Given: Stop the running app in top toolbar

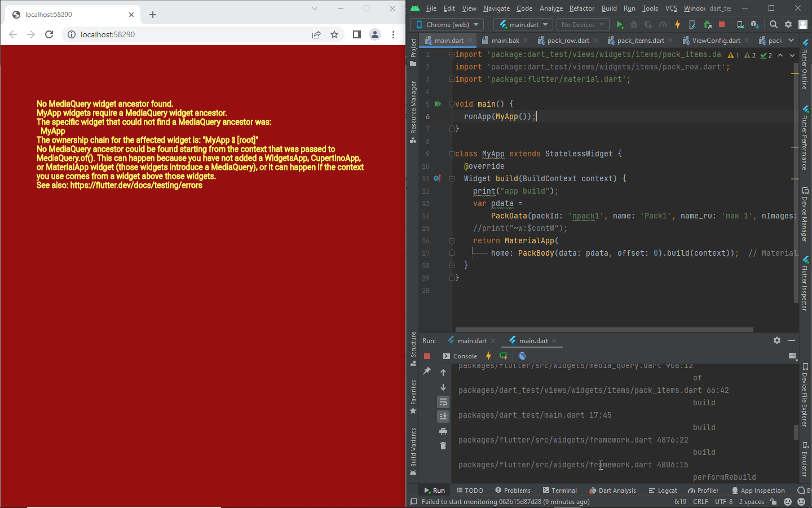Looking at the screenshot, I should (x=722, y=25).
